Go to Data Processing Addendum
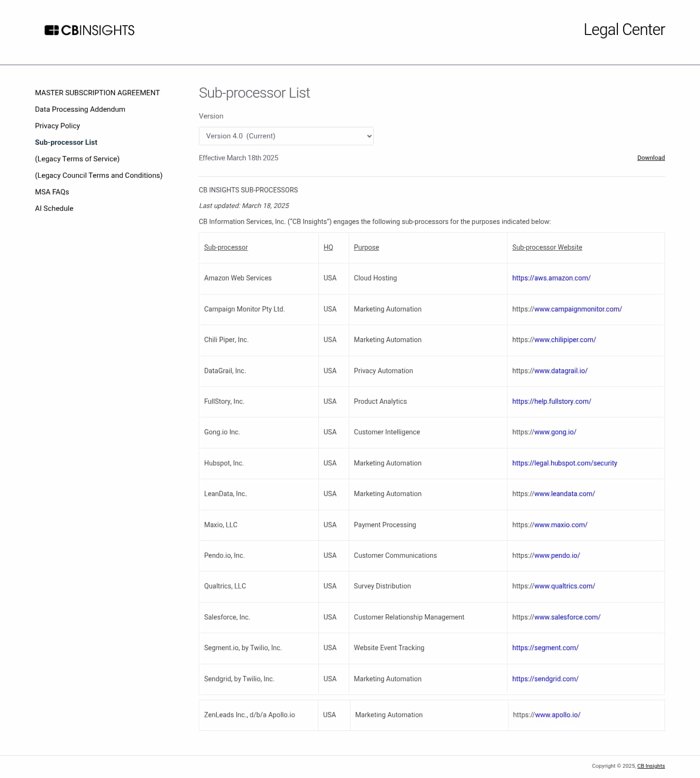The image size is (700, 778). (x=80, y=109)
